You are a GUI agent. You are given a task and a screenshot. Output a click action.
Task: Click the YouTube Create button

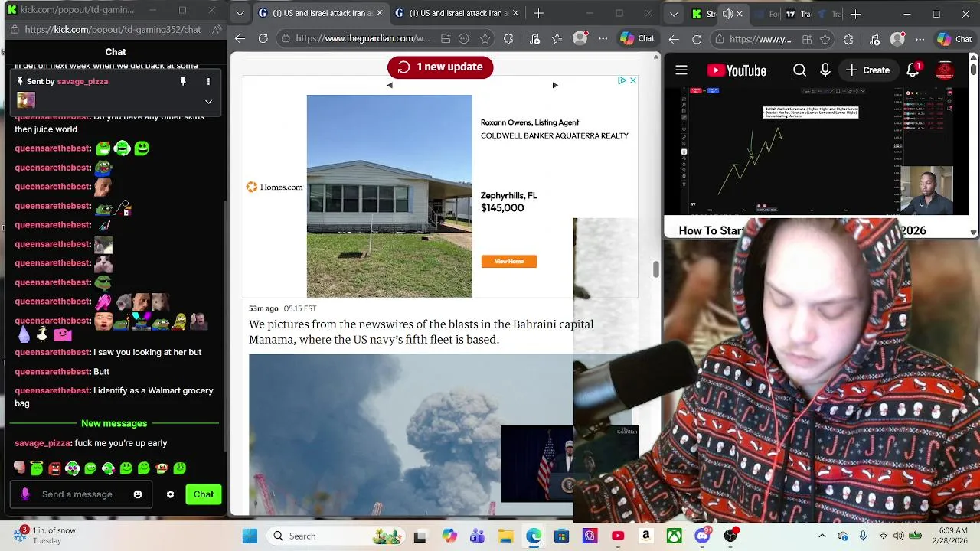868,70
